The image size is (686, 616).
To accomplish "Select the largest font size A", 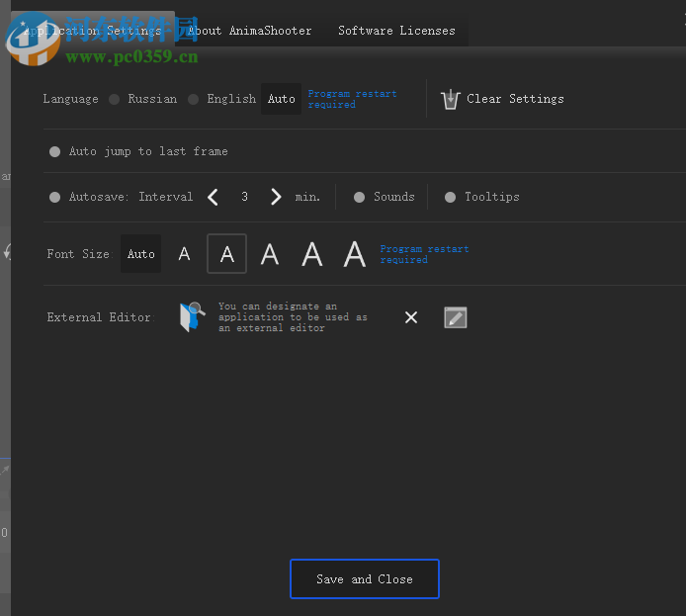I will pos(355,254).
